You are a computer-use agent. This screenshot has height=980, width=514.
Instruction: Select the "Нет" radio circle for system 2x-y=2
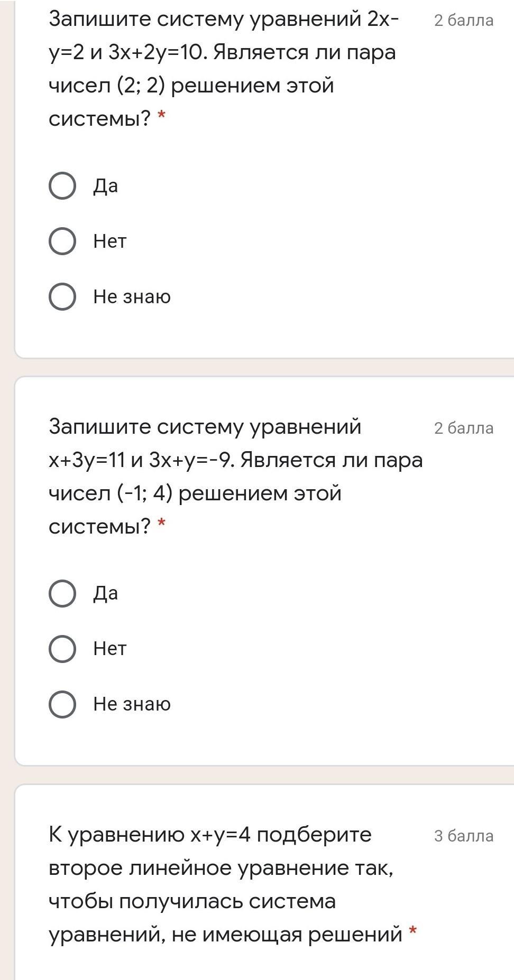click(x=62, y=241)
